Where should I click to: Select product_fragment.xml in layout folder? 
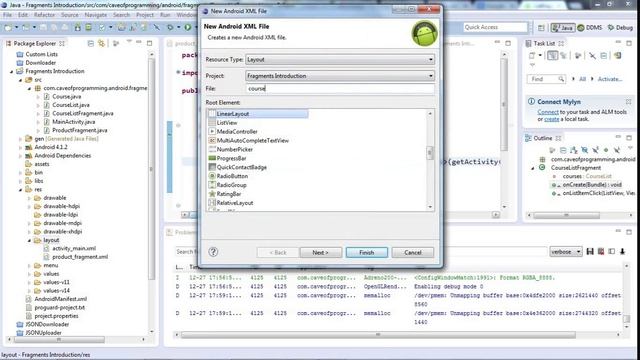pyautogui.click(x=80, y=257)
